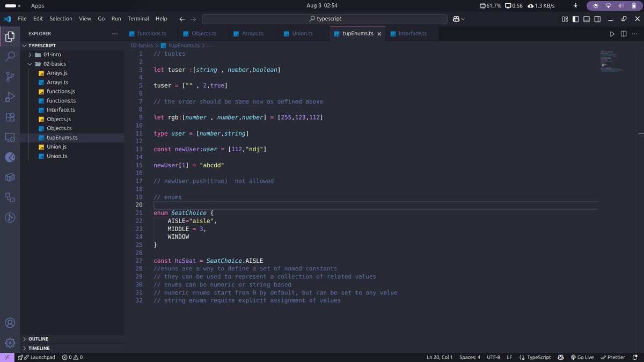Click Launchpad in status bar
The width and height of the screenshot is (644, 362).
tap(38, 357)
